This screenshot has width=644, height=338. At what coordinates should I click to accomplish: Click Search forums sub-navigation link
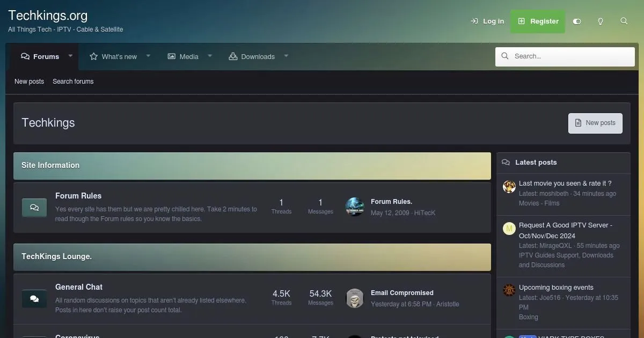point(73,82)
